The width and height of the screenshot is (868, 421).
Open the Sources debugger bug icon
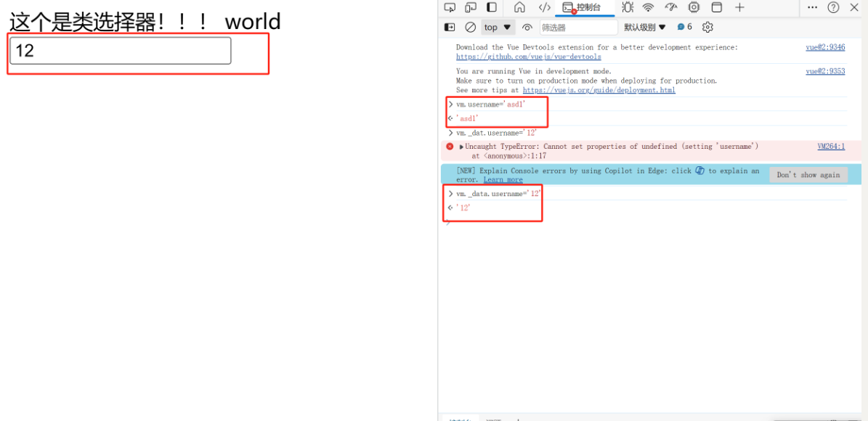point(628,7)
